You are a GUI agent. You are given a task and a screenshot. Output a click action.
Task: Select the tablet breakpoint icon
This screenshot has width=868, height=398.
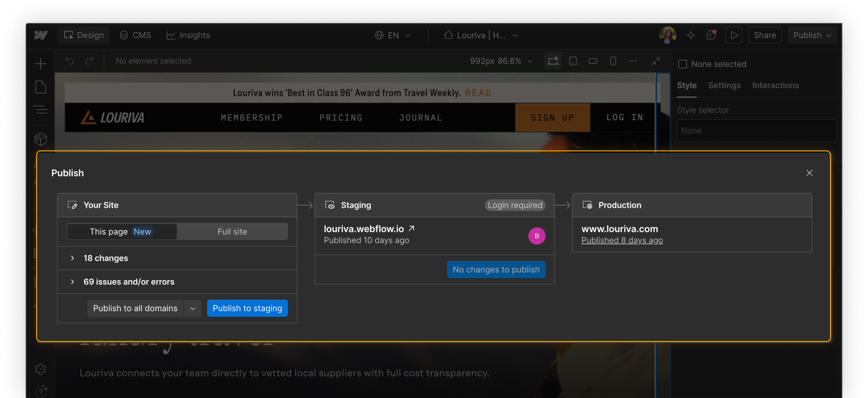[573, 61]
